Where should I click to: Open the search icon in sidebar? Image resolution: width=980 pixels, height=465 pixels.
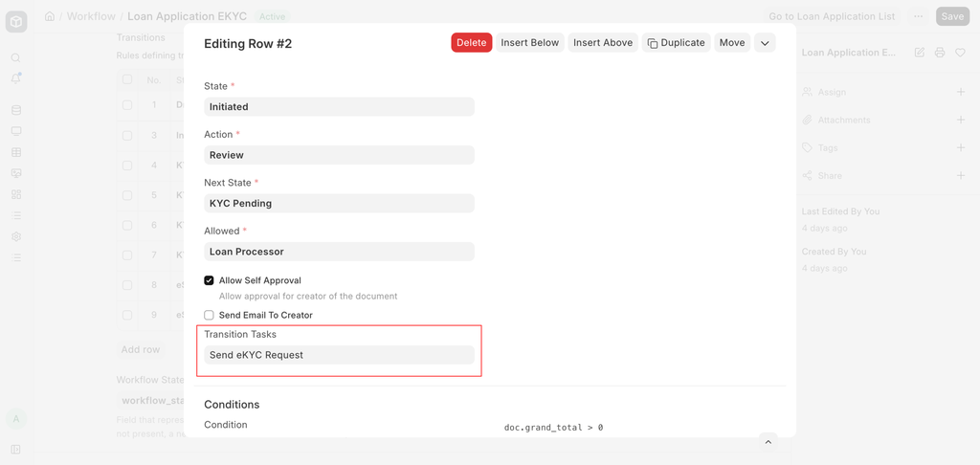click(16, 57)
